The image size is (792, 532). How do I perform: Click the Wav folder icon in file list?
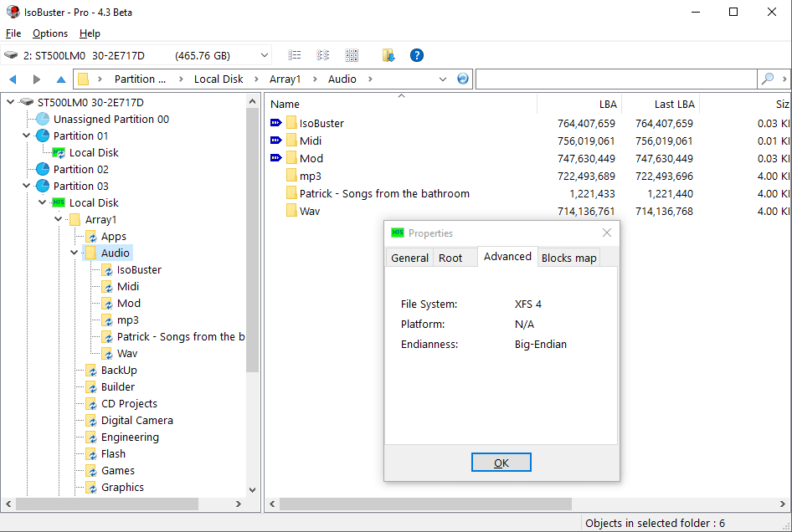pyautogui.click(x=291, y=211)
